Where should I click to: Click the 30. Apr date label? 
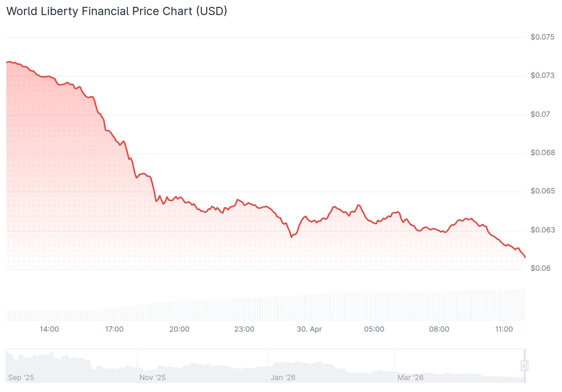click(309, 329)
